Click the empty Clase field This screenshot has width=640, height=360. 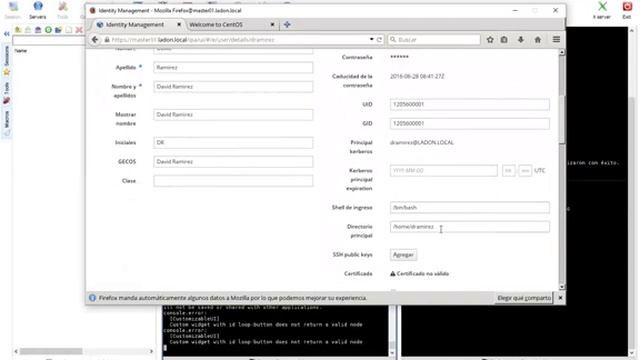click(x=233, y=181)
